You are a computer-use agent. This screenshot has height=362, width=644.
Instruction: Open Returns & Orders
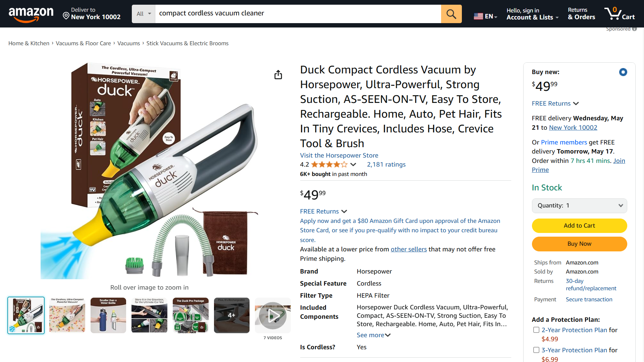[x=581, y=14]
